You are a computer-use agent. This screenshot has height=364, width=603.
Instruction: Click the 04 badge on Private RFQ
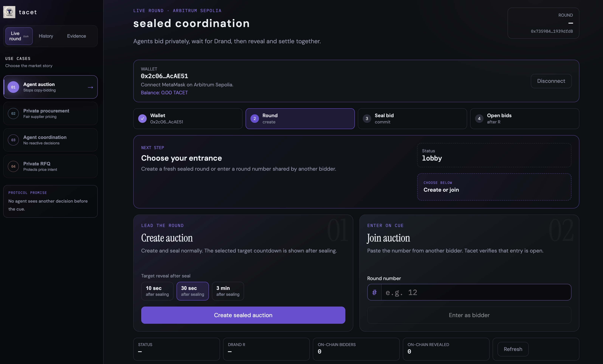click(13, 166)
